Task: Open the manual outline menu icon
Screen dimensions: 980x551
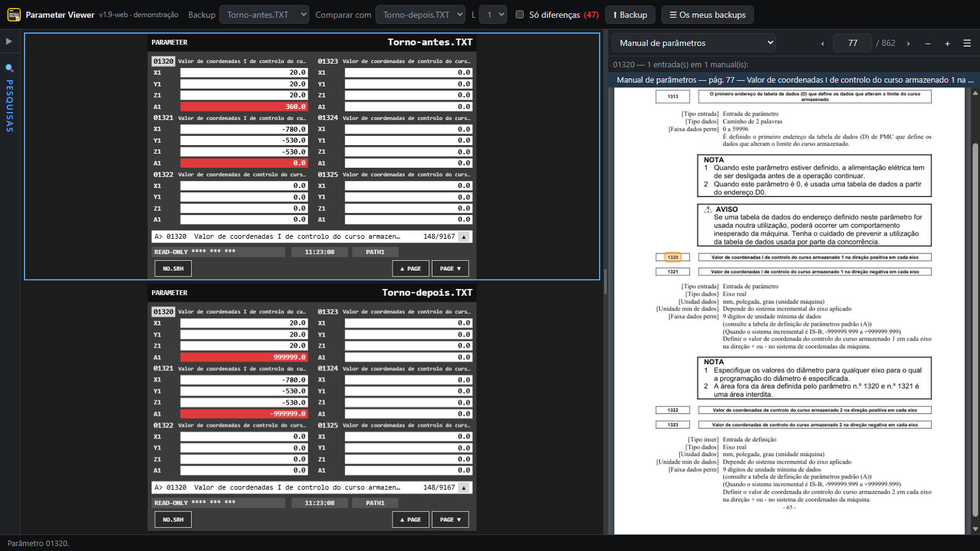Action: tap(967, 43)
